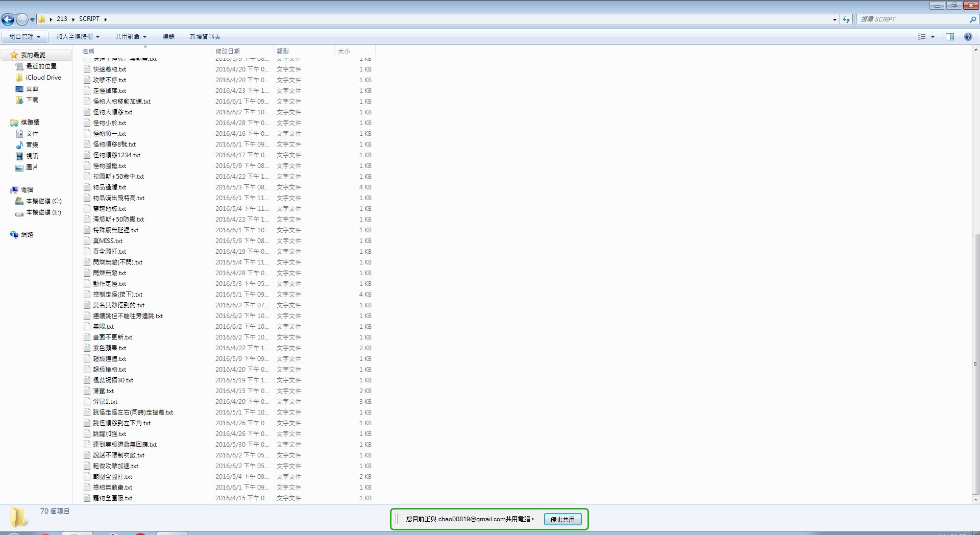Navigate to 213 in breadcrumb

click(62, 19)
